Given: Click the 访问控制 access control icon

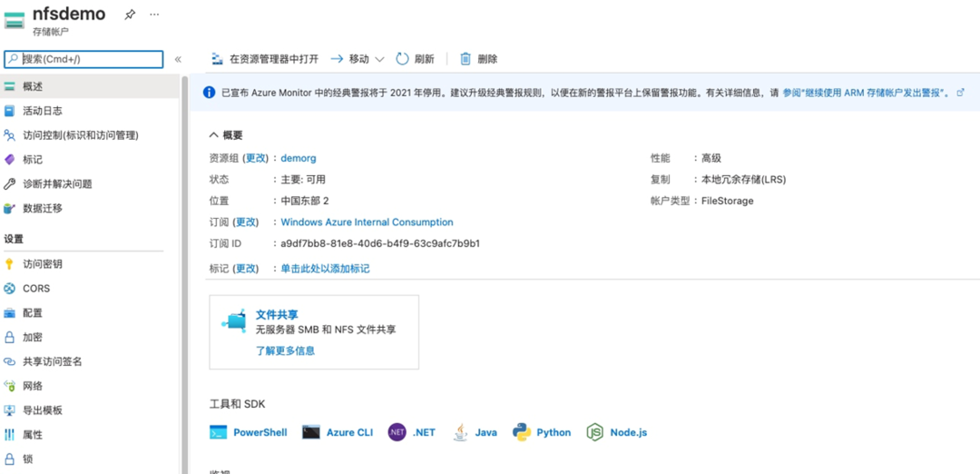Looking at the screenshot, I should (9, 135).
